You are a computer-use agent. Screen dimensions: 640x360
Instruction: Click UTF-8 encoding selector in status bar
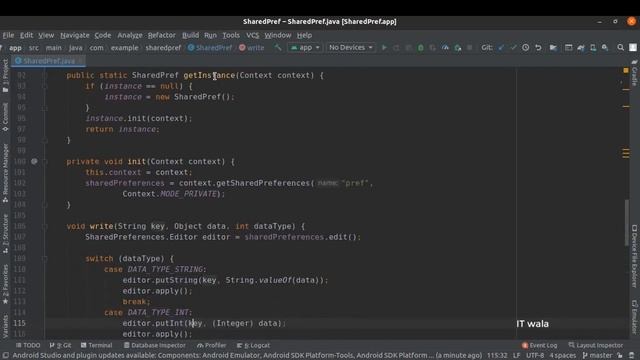535,356
